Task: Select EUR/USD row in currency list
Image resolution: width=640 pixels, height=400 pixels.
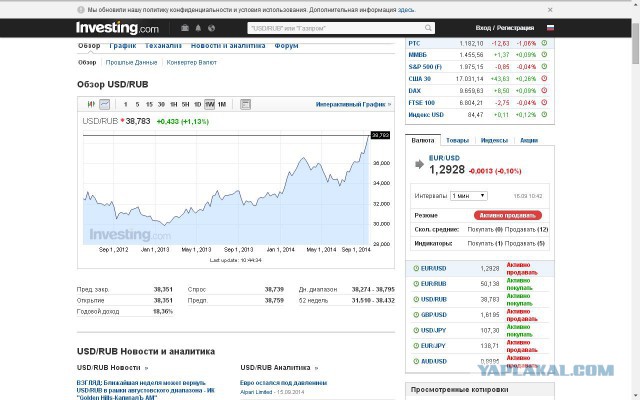Action: [x=480, y=269]
